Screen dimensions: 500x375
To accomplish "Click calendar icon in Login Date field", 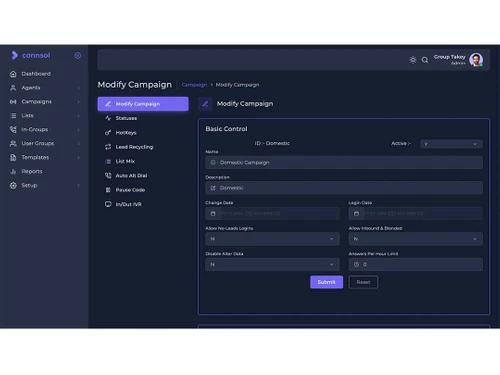I will click(x=356, y=214).
